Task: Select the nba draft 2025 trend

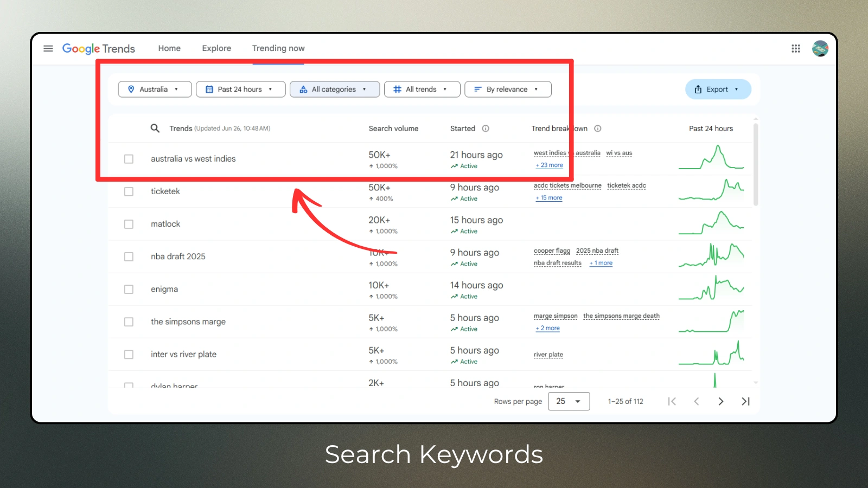Action: (x=178, y=256)
